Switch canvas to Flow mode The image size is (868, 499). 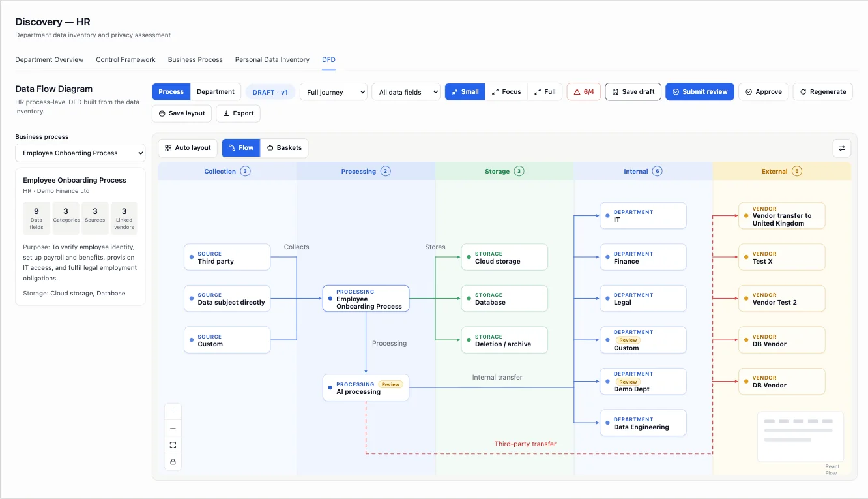pyautogui.click(x=241, y=148)
